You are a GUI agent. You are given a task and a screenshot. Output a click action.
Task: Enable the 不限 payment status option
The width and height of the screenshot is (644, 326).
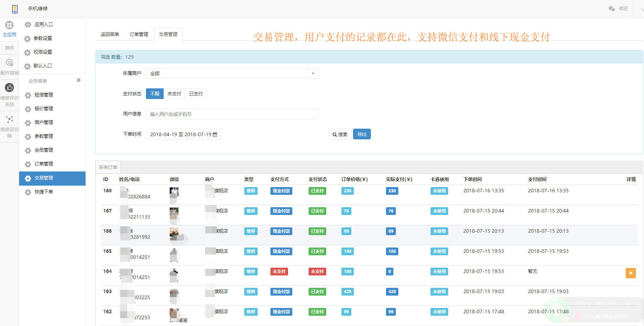(154, 93)
